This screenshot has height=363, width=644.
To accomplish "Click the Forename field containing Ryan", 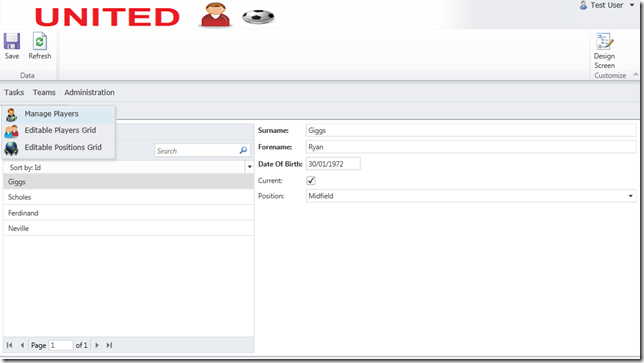I will (x=471, y=147).
